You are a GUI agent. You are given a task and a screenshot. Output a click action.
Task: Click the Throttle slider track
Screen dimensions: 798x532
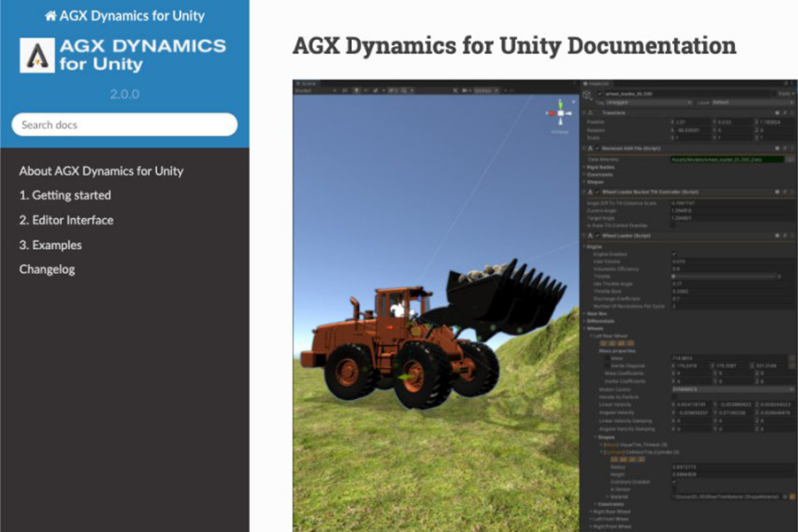point(724,277)
